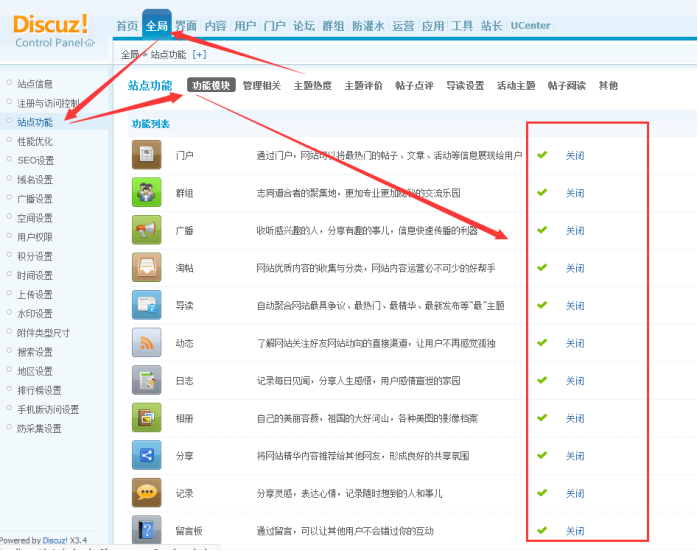The image size is (698, 551).
Task: Switch to the 主题评价 tab
Action: [x=363, y=85]
